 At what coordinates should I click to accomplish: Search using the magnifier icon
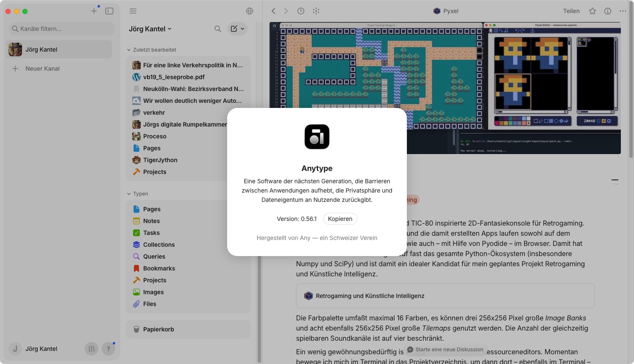click(218, 29)
